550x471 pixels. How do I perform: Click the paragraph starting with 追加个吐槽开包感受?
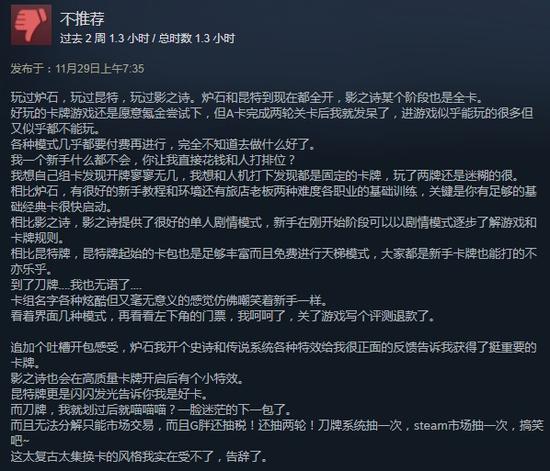pyautogui.click(x=274, y=355)
